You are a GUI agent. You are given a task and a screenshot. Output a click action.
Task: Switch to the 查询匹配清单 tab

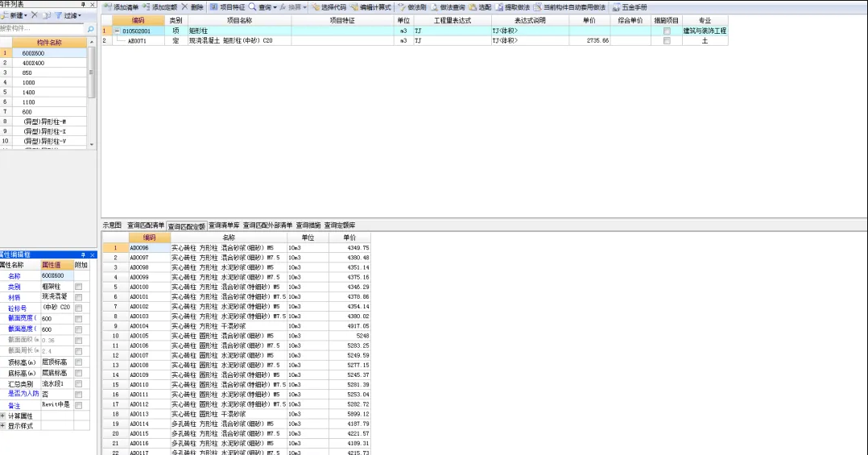(146, 225)
